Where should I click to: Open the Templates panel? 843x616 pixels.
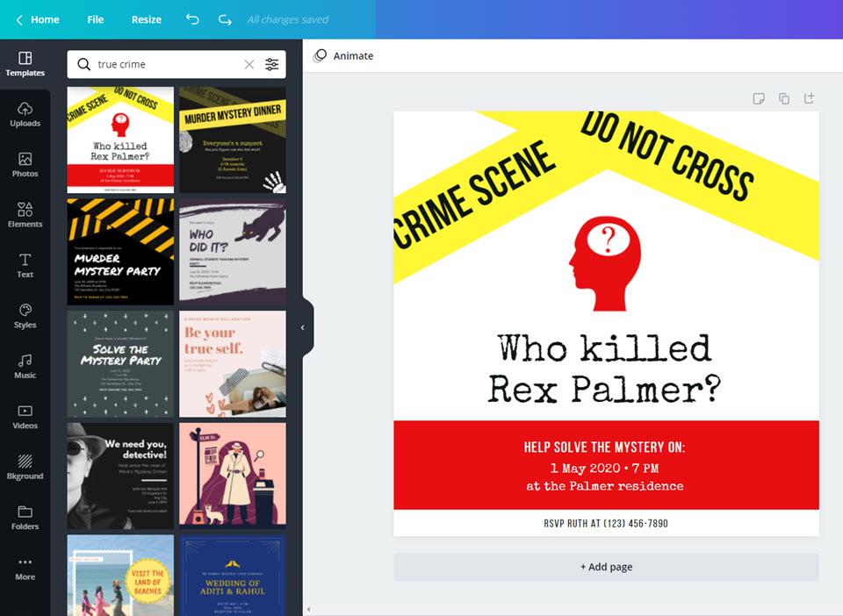pos(25,64)
